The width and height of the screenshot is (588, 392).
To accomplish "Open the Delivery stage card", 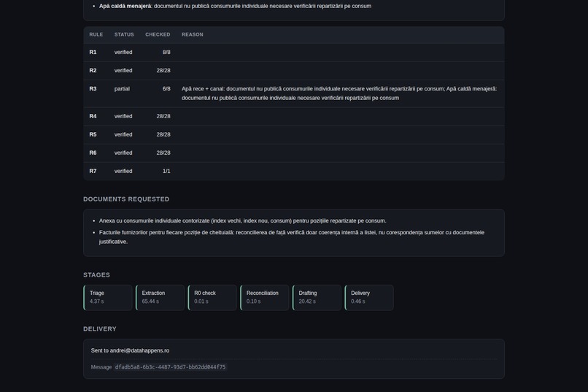I will pyautogui.click(x=369, y=298).
